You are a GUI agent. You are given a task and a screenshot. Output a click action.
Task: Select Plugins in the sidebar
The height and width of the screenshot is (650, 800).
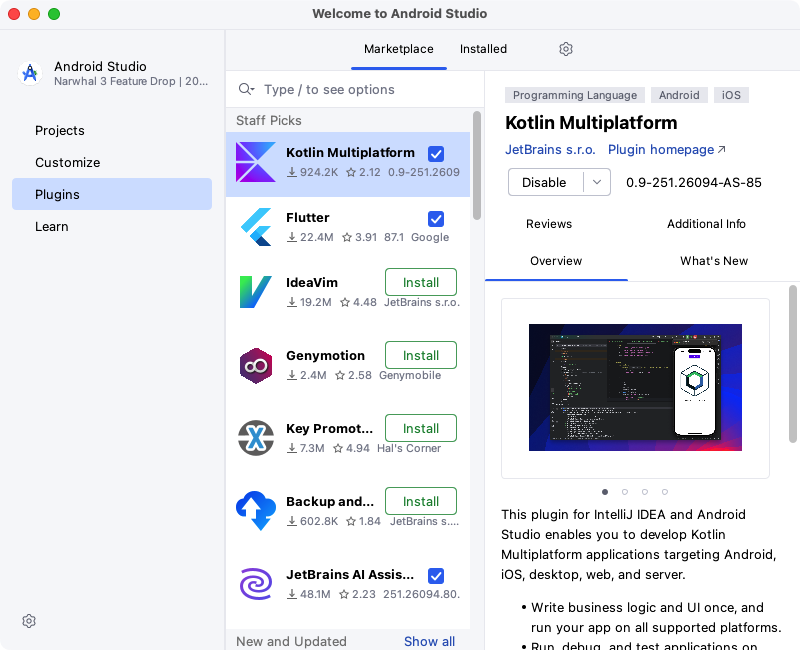(x=112, y=194)
